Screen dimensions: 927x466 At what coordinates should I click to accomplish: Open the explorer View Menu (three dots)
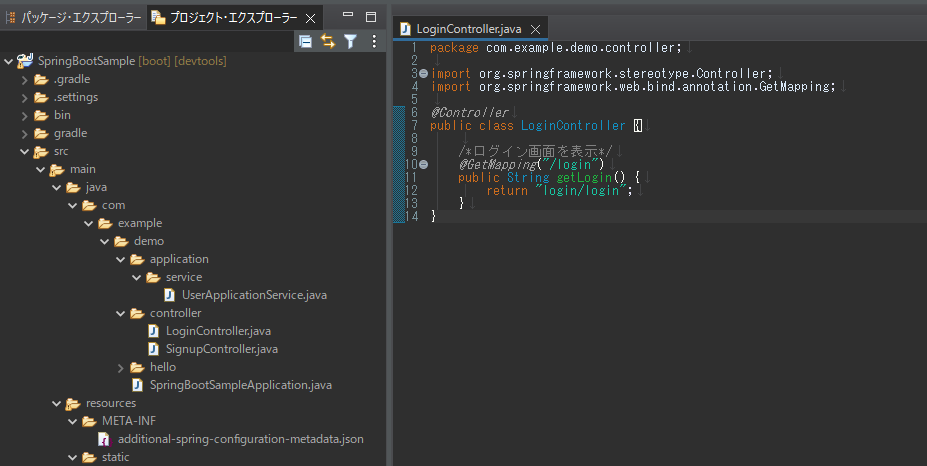pos(374,41)
